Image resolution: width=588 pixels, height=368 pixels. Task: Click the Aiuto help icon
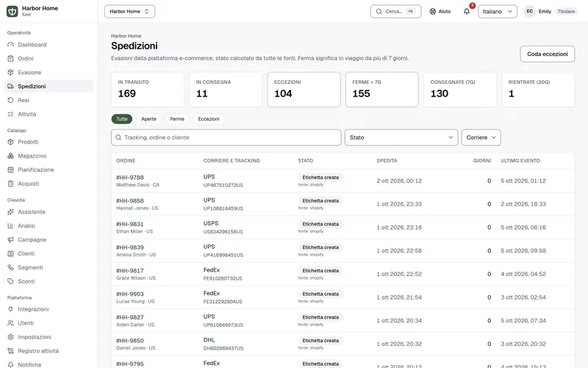click(x=433, y=11)
